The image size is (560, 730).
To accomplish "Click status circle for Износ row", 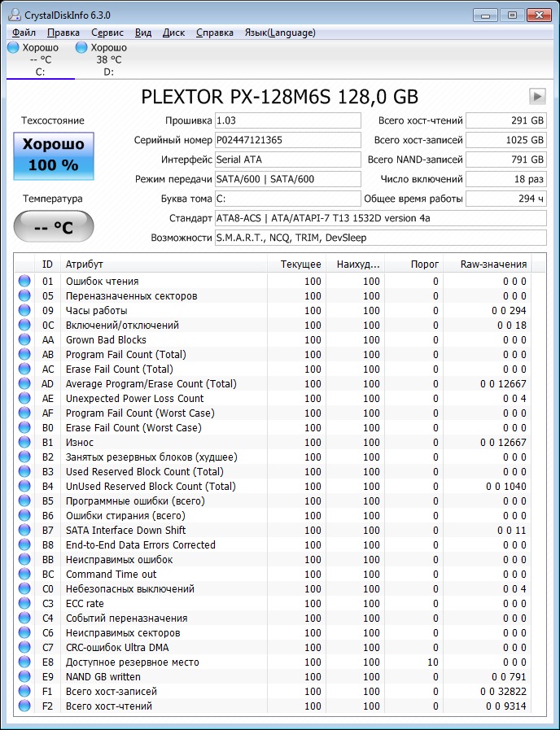I will 24,442.
